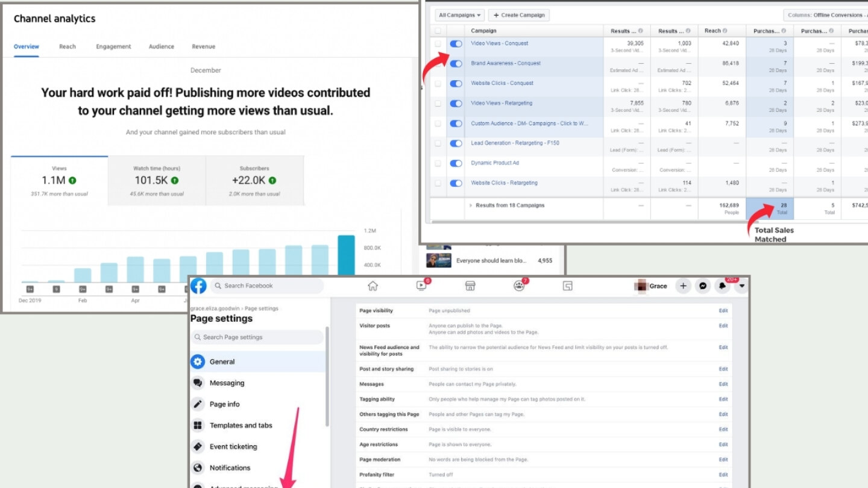The width and height of the screenshot is (868, 488).
Task: Click Edit for Tagging ability
Action: (x=723, y=399)
